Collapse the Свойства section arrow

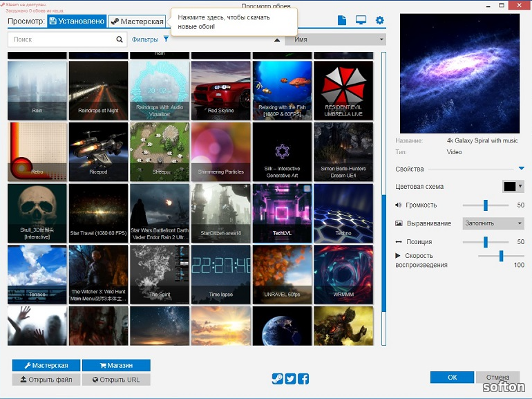click(x=521, y=169)
